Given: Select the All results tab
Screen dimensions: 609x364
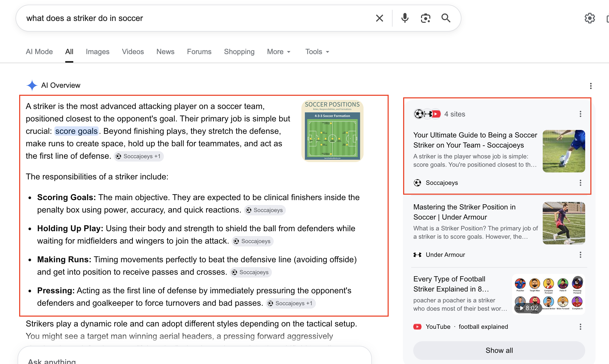Looking at the screenshot, I should tap(69, 52).
